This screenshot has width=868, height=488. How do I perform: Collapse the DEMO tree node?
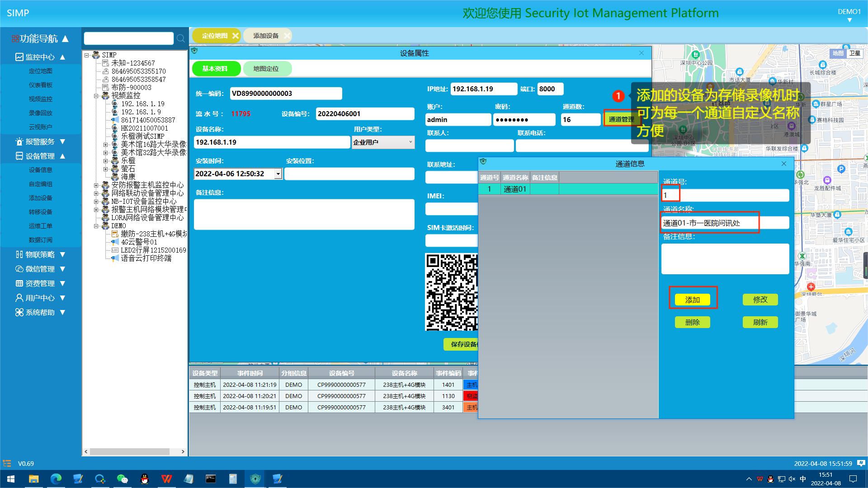(96, 226)
